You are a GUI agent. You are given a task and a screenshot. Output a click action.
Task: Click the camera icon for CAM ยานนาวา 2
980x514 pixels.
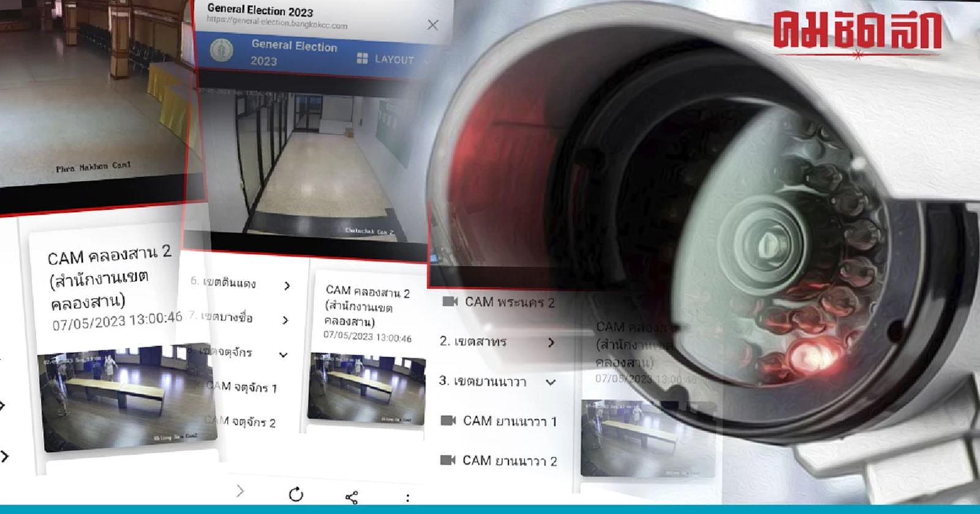point(448,460)
